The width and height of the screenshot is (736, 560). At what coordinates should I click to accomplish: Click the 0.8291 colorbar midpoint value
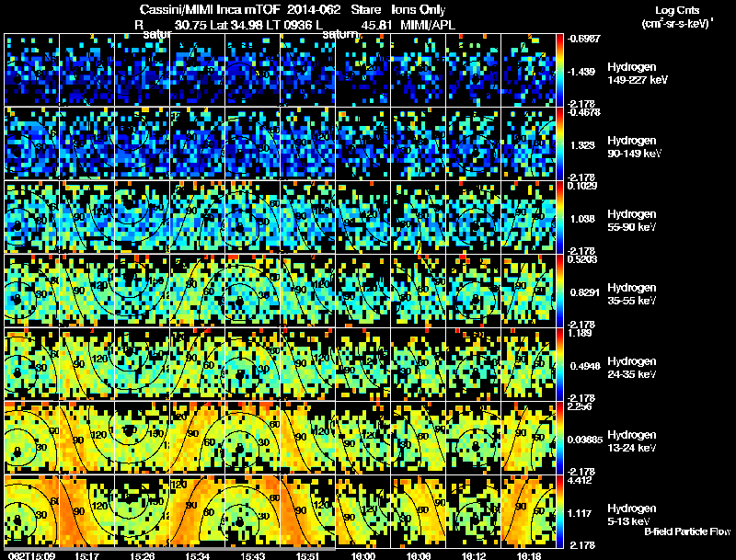click(x=585, y=292)
